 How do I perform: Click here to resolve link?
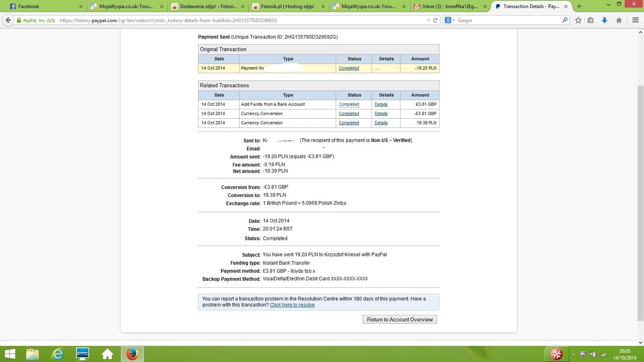click(x=292, y=305)
